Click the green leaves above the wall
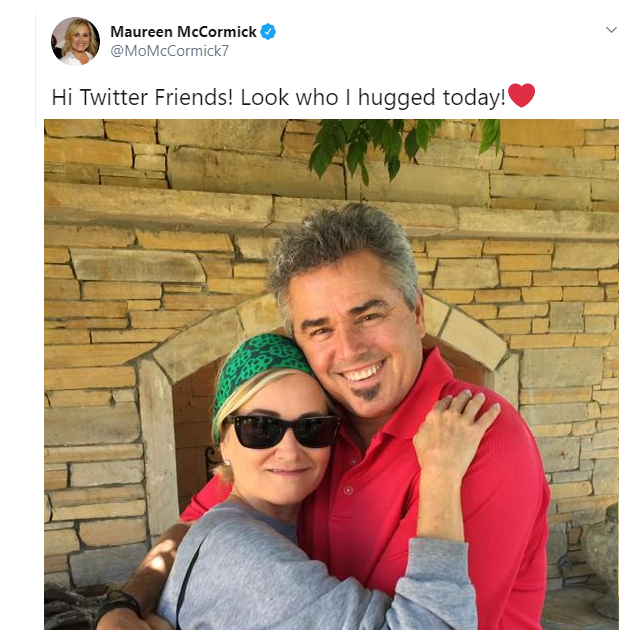Image resolution: width=636 pixels, height=630 pixels. coord(400,146)
